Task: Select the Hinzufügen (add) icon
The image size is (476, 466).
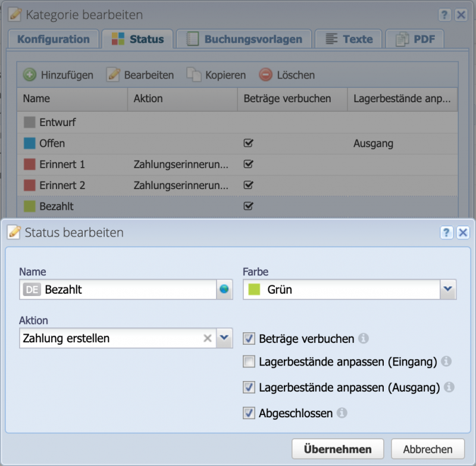Action: 31,75
